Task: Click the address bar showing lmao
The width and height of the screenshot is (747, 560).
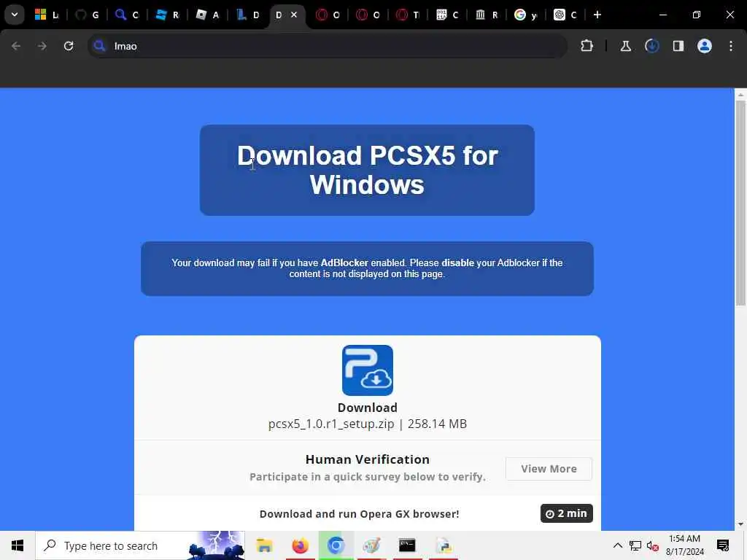Action: click(327, 46)
